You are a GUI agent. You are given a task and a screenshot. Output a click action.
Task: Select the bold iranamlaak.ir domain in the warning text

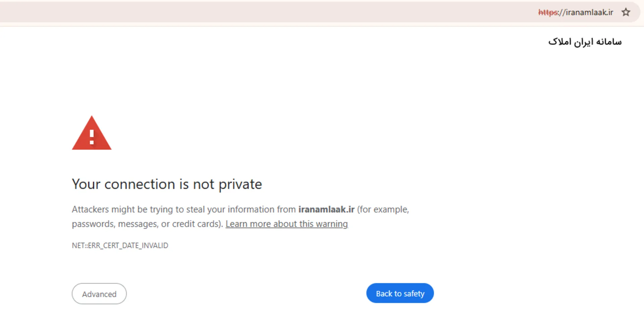click(327, 209)
